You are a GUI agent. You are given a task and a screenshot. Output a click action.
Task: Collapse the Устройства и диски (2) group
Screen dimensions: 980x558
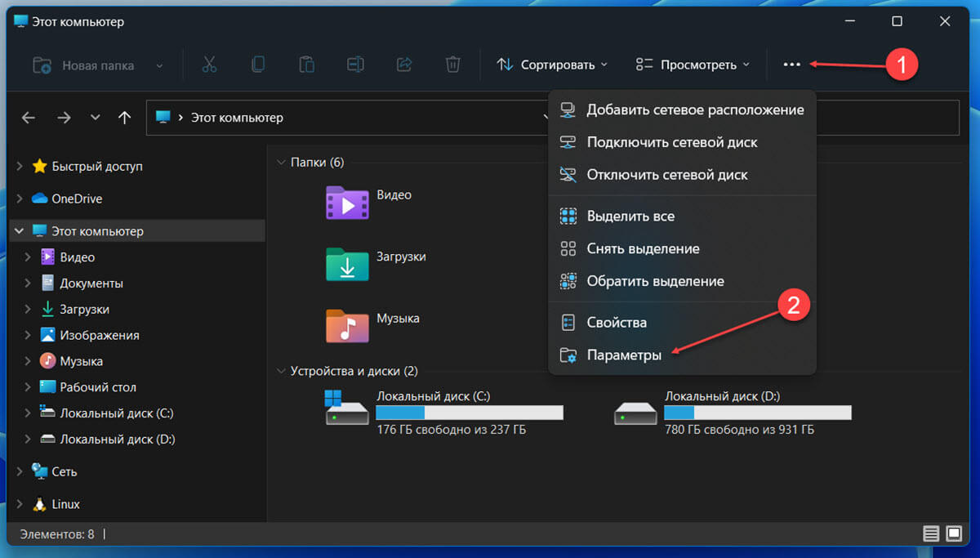point(282,371)
